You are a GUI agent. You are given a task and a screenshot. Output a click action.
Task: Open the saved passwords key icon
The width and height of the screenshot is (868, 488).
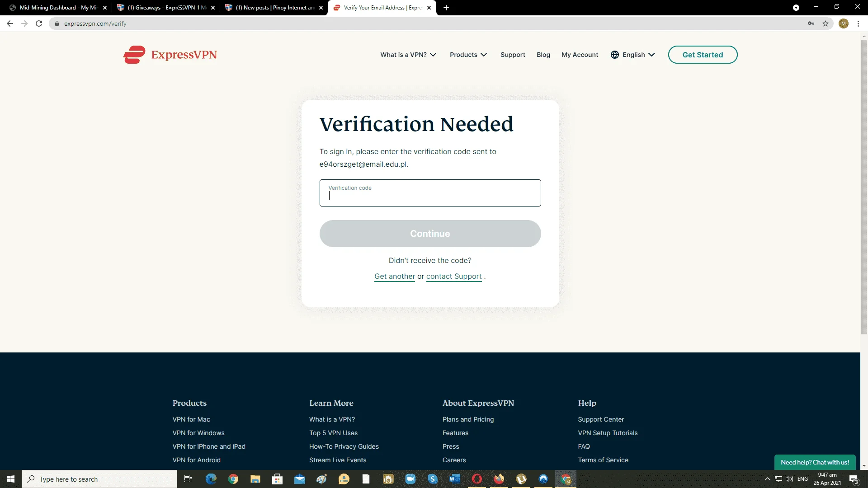click(811, 23)
